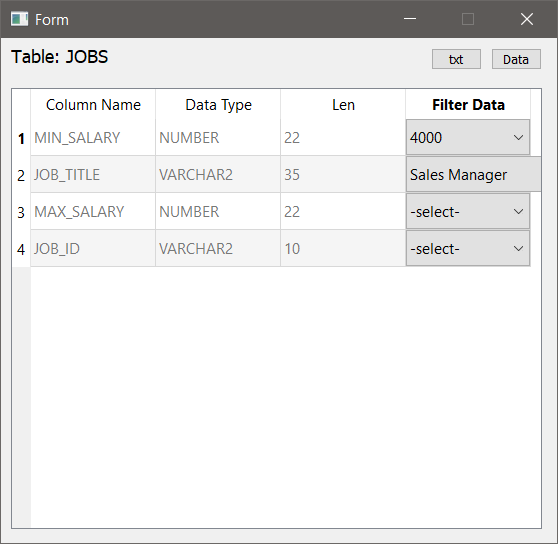Click the Table: JOBS label
Viewport: 558px width, 544px height.
[59, 57]
